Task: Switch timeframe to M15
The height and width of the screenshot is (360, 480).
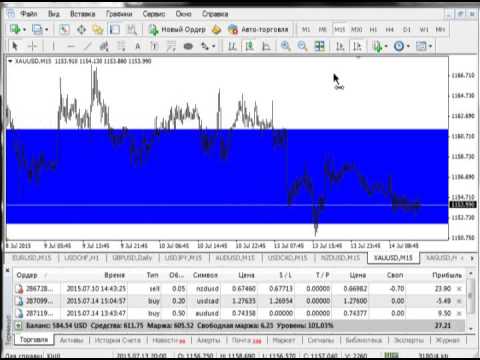Action: [x=340, y=29]
